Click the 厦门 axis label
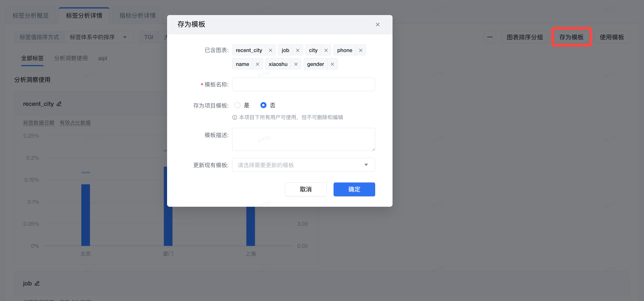644x301 pixels. coord(168,254)
